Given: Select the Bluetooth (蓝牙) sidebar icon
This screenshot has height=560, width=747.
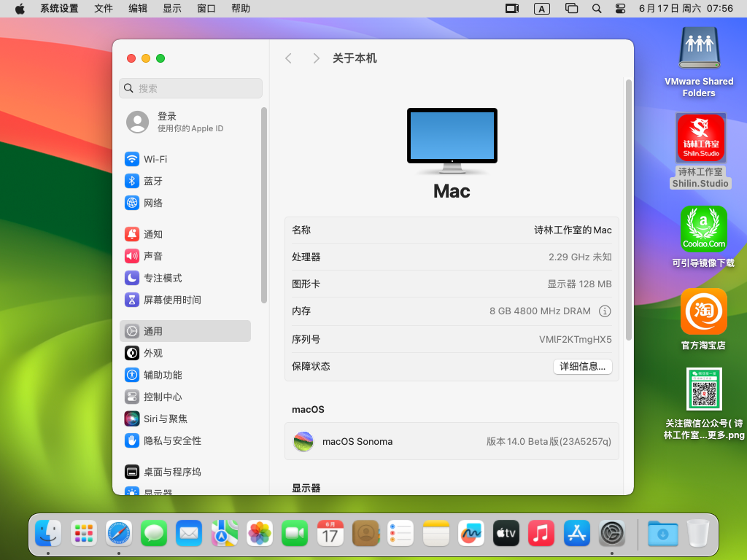Looking at the screenshot, I should [x=132, y=181].
